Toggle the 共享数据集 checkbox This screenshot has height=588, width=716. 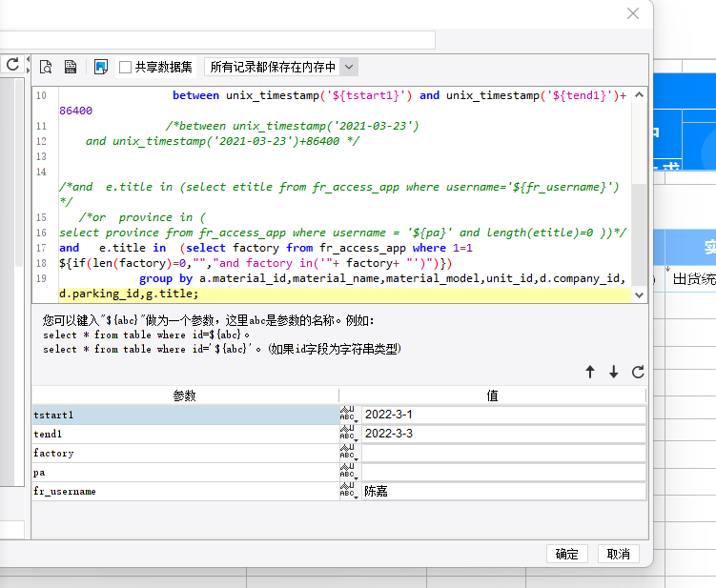125,67
